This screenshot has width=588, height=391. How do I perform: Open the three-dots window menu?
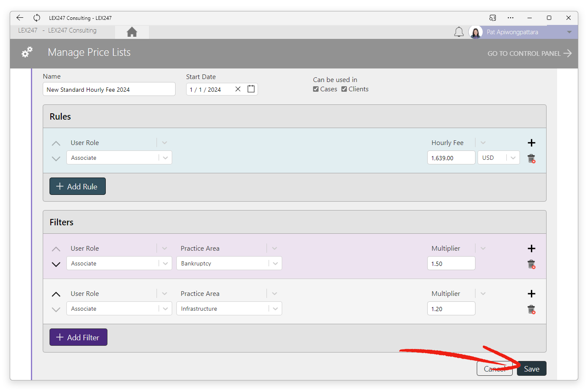point(511,18)
